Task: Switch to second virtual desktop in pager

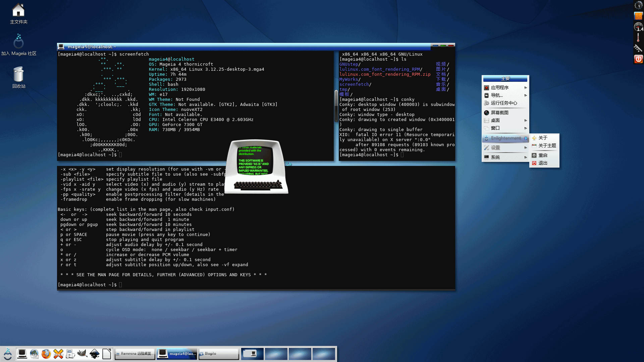Action: (x=276, y=354)
